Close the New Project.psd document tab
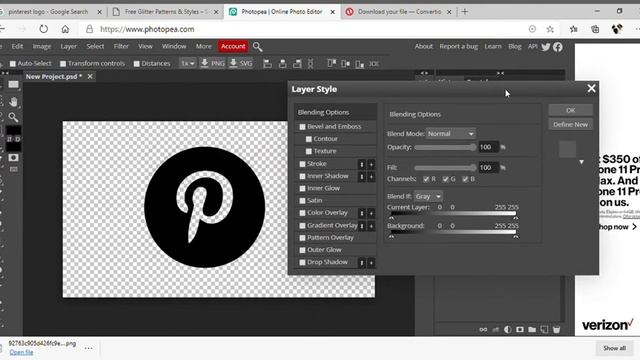Screen dimensions: 640x360 90,76
